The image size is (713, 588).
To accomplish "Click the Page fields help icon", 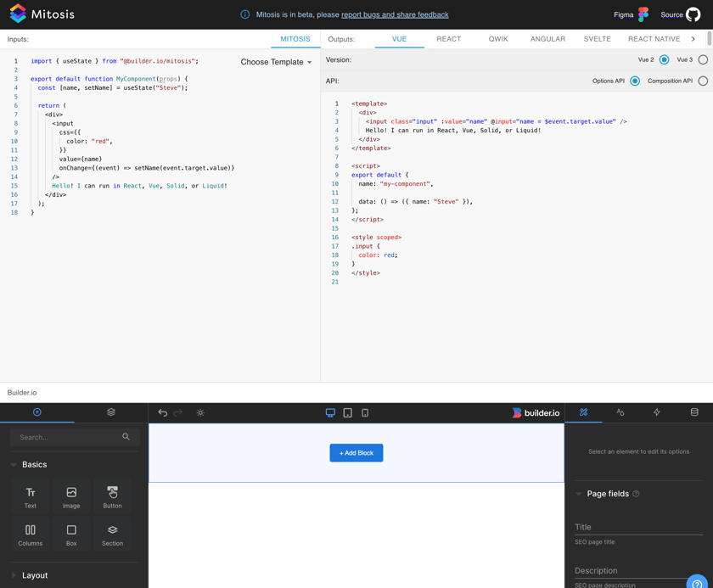I will [636, 494].
